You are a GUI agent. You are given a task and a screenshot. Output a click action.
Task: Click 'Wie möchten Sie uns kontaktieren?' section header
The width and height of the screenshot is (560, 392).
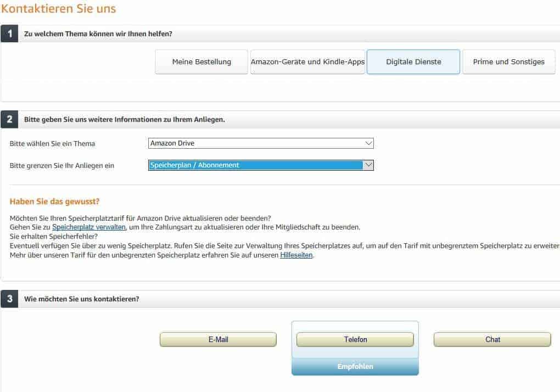(x=81, y=299)
